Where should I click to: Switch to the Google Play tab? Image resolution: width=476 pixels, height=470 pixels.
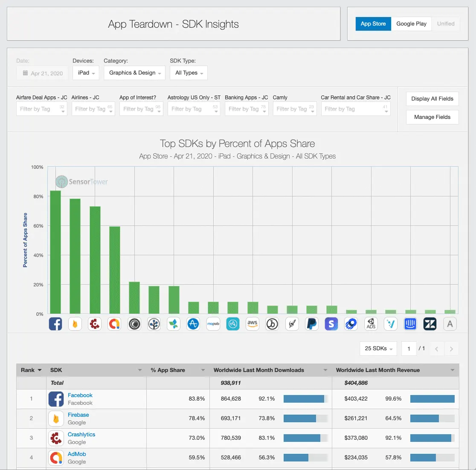[411, 24]
